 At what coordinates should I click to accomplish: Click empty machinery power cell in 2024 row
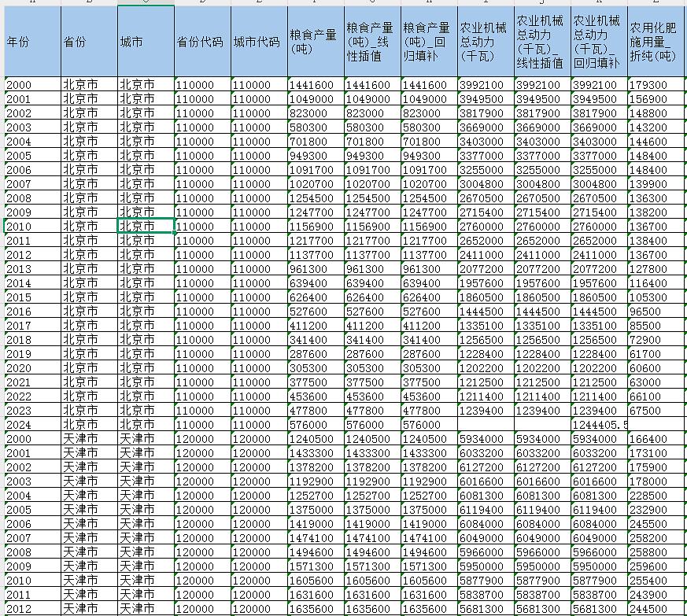point(486,424)
